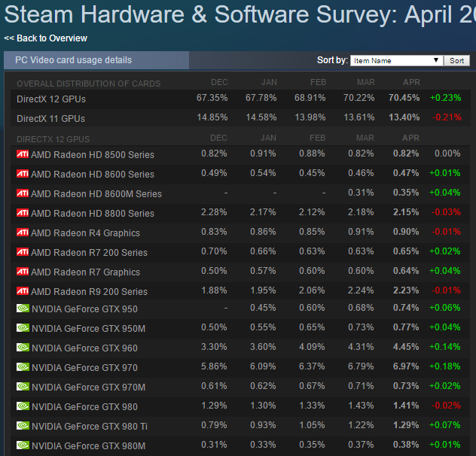Click the 6.97% April value for GTX 970

(x=406, y=366)
